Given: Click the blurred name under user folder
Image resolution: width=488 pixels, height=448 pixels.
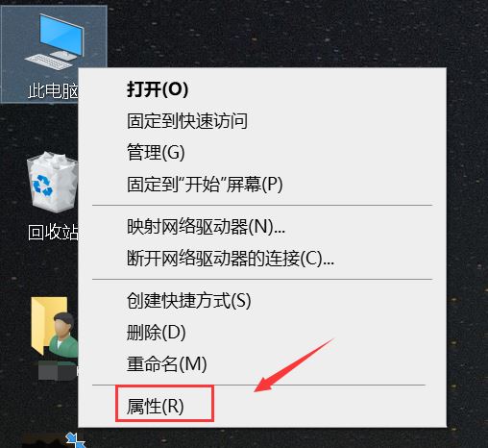Looking at the screenshot, I should click(x=59, y=371).
